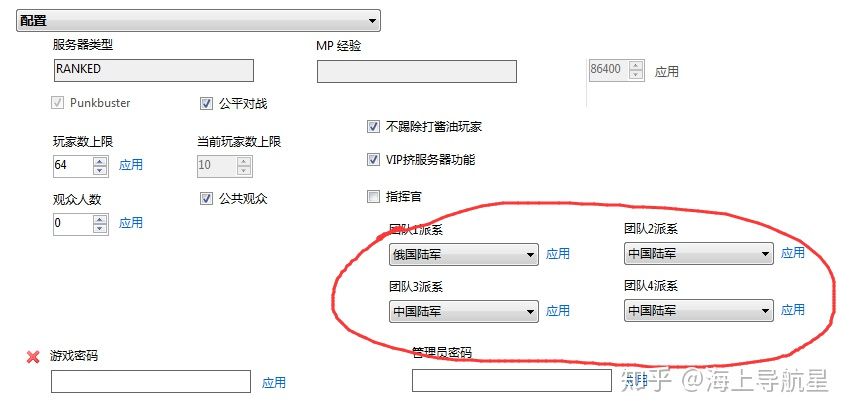Click 应用 beside 团队1派系 dropdown
Screen dimensions: 851x415
[558, 253]
